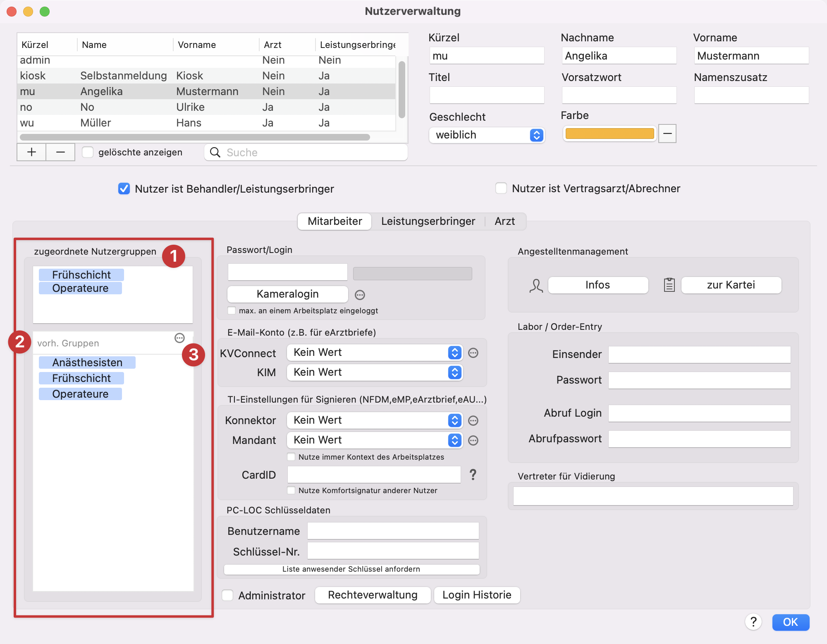Select Anästhesisten in vorh. Gruppen
This screenshot has width=827, height=644.
click(87, 363)
